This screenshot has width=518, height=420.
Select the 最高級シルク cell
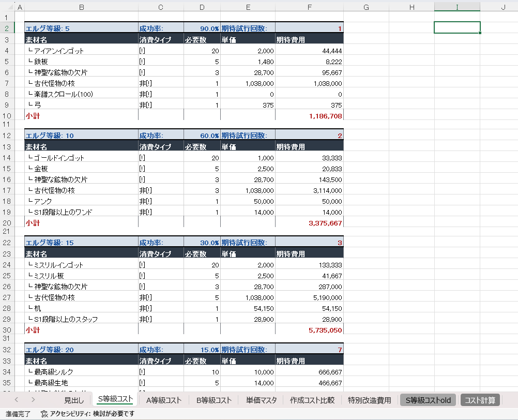pos(81,372)
